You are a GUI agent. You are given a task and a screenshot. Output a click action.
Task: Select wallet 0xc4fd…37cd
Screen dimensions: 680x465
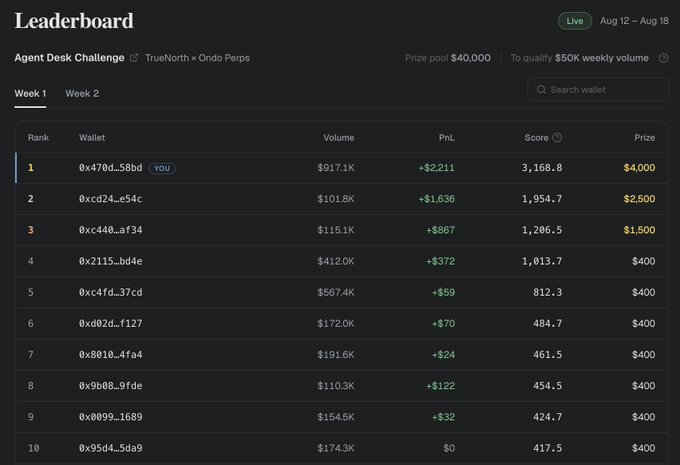coord(111,292)
